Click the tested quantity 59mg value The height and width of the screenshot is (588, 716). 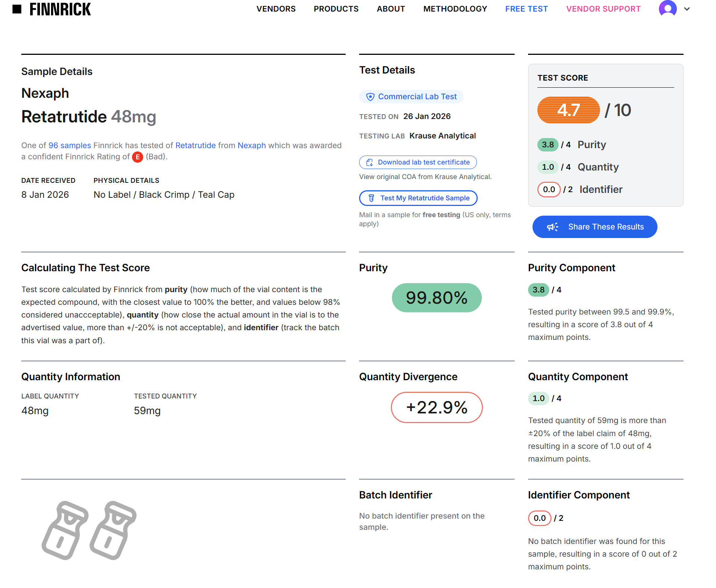147,411
